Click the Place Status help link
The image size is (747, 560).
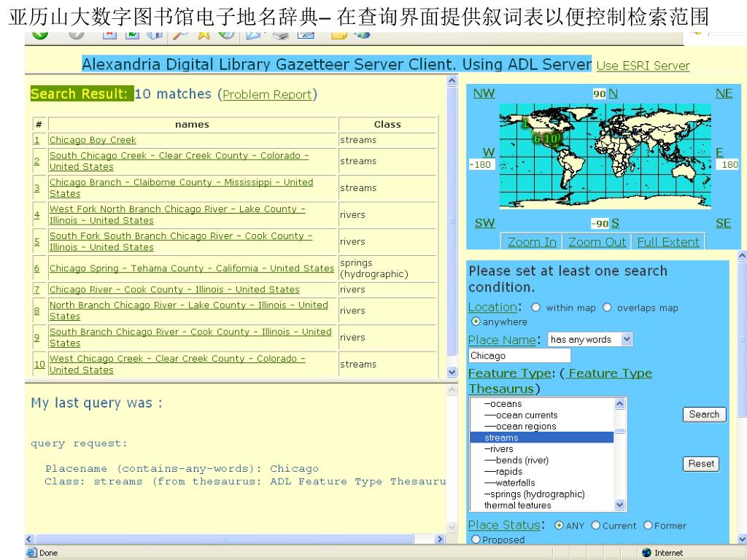click(x=504, y=525)
